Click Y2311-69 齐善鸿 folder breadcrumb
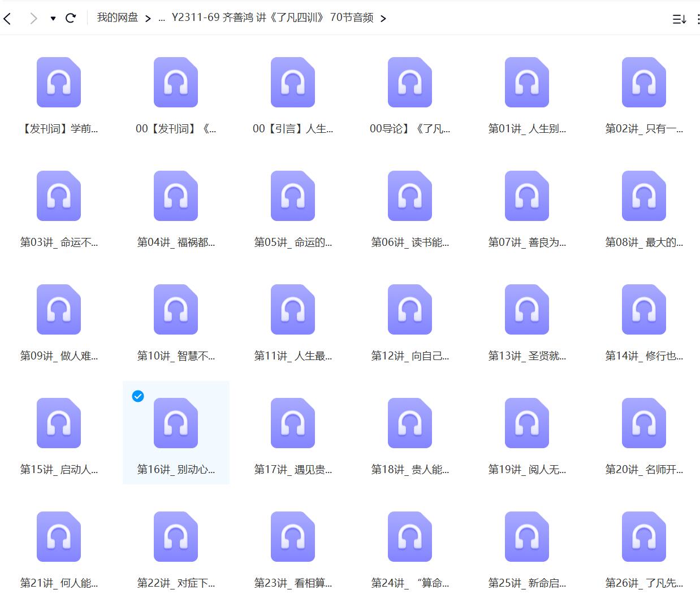This screenshot has height=607, width=700. point(272,18)
